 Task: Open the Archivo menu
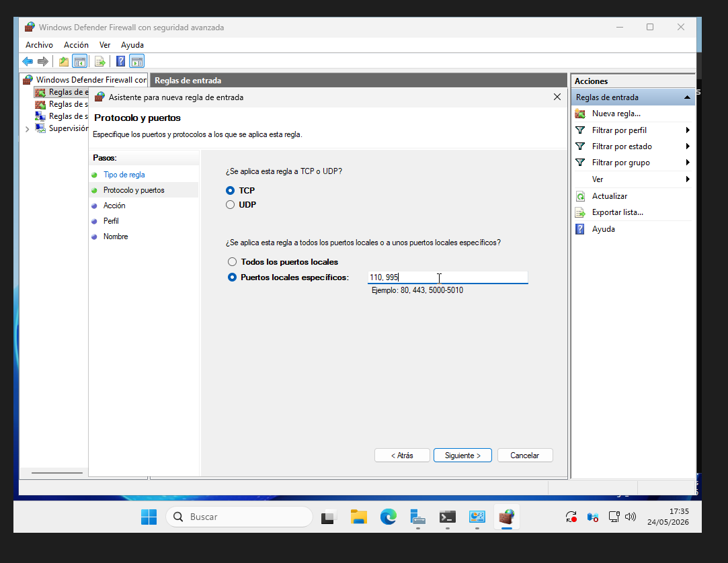click(x=39, y=45)
